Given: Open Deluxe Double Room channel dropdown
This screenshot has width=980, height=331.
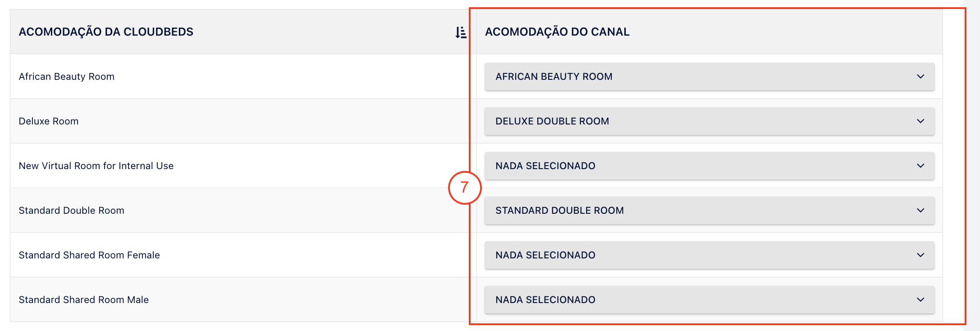Looking at the screenshot, I should (x=710, y=121).
